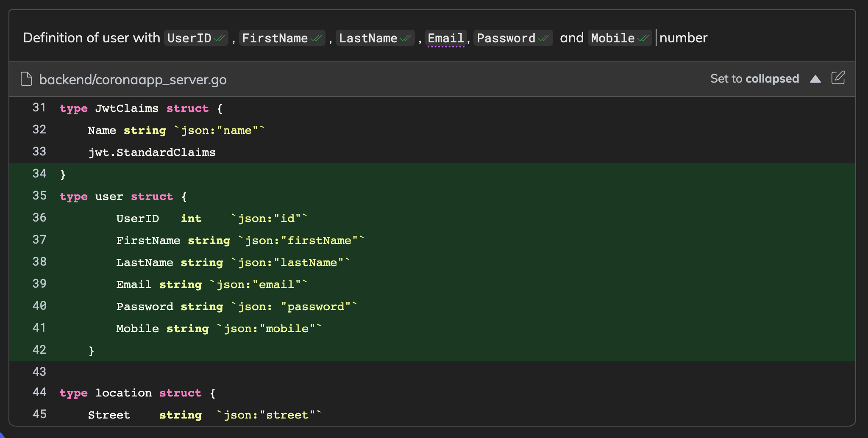Open the backend/coronaapp_server.go file path

coord(133,80)
